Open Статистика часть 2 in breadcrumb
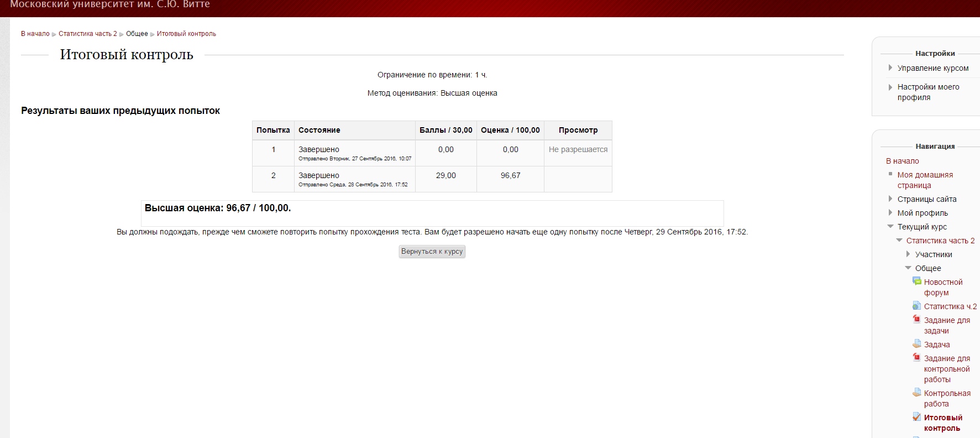 (87, 34)
